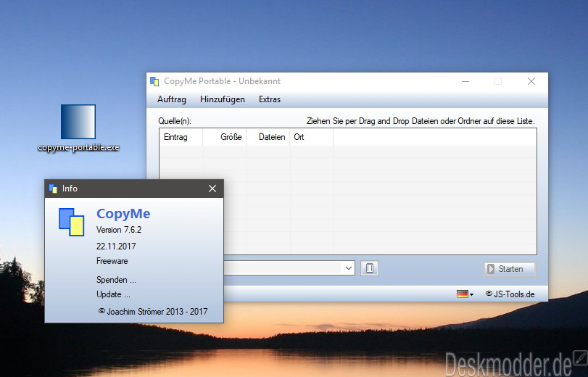Sort by the Dateien column header

tap(268, 137)
